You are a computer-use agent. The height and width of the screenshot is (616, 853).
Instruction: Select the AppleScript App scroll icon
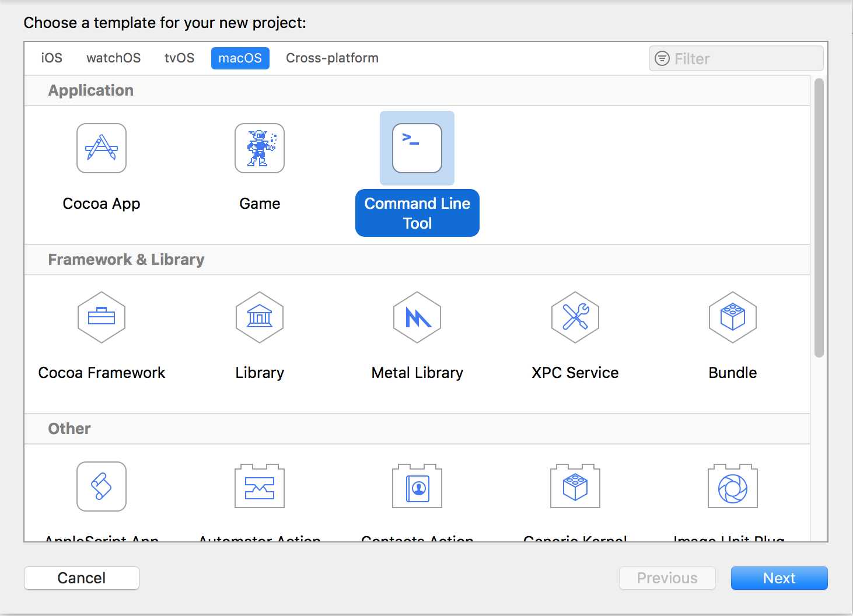tap(102, 487)
